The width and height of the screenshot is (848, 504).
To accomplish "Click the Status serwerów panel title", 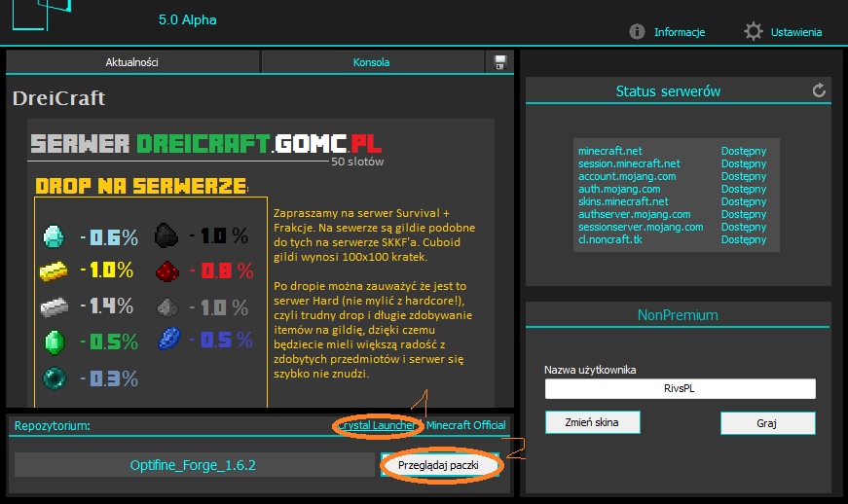I will coord(668,91).
